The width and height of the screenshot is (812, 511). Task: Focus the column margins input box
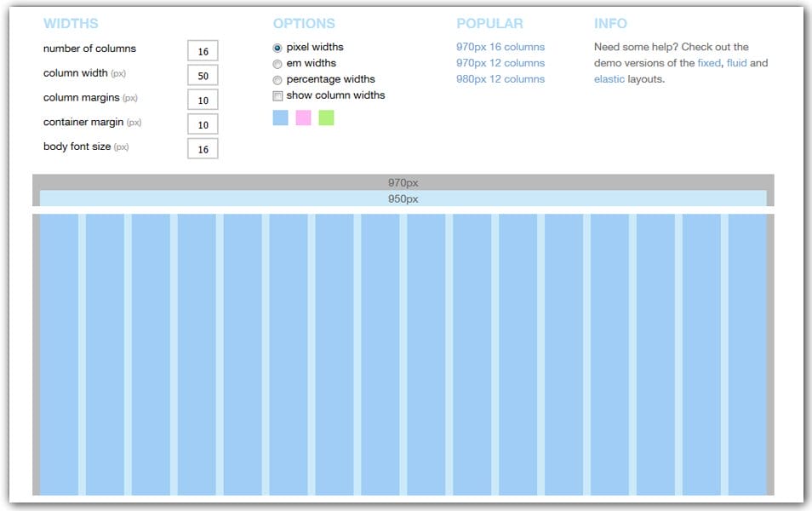click(x=203, y=100)
